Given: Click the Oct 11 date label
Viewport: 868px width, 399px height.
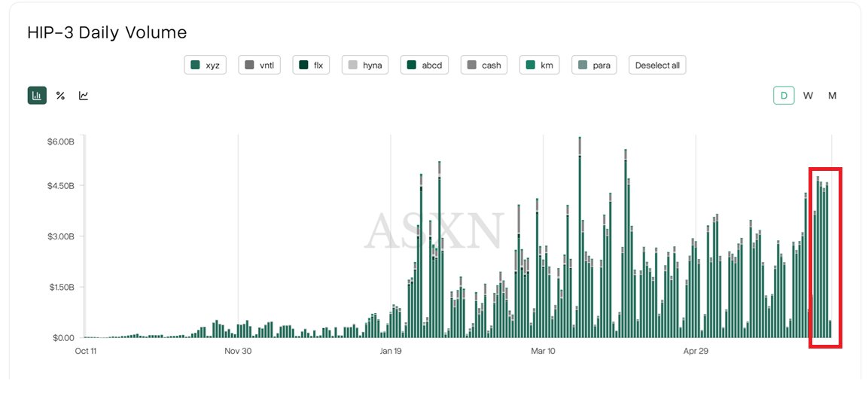Looking at the screenshot, I should pos(86,351).
